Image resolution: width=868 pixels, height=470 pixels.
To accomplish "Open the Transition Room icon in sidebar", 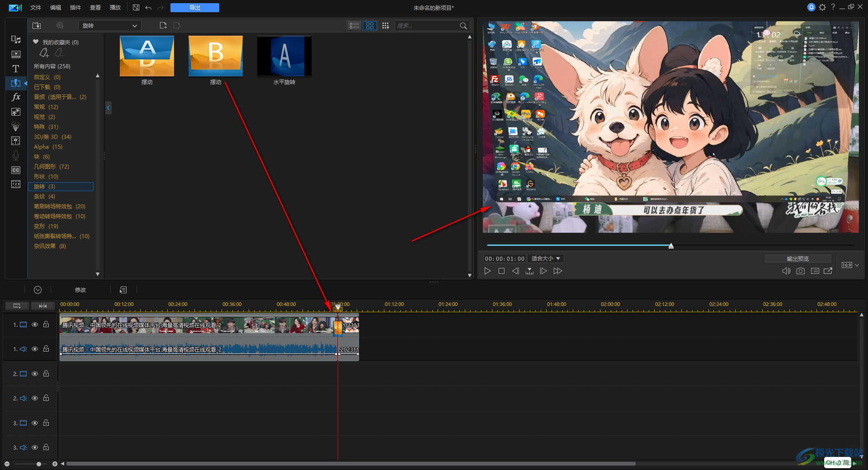I will pos(16,83).
